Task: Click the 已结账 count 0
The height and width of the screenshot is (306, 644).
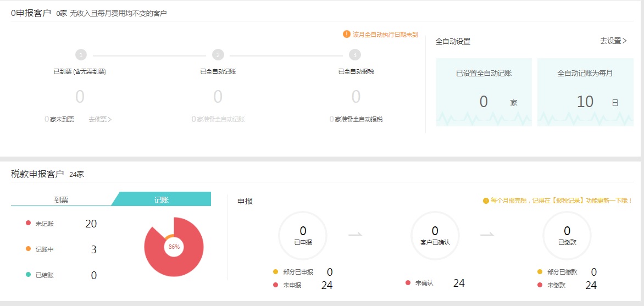Action: pos(93,275)
